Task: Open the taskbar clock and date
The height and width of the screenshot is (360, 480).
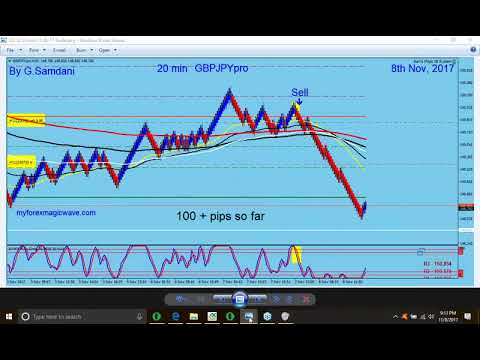Action: pos(448,316)
